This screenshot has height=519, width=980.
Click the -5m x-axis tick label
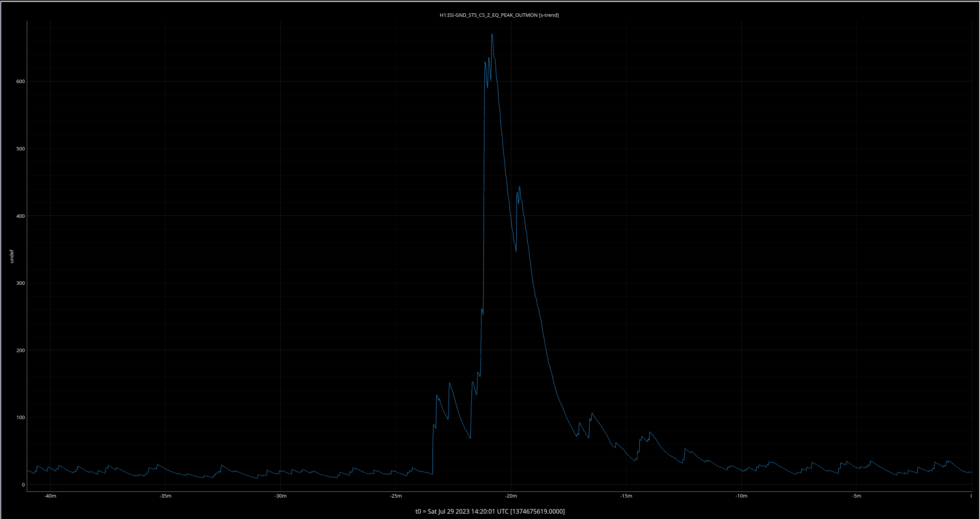(856, 496)
